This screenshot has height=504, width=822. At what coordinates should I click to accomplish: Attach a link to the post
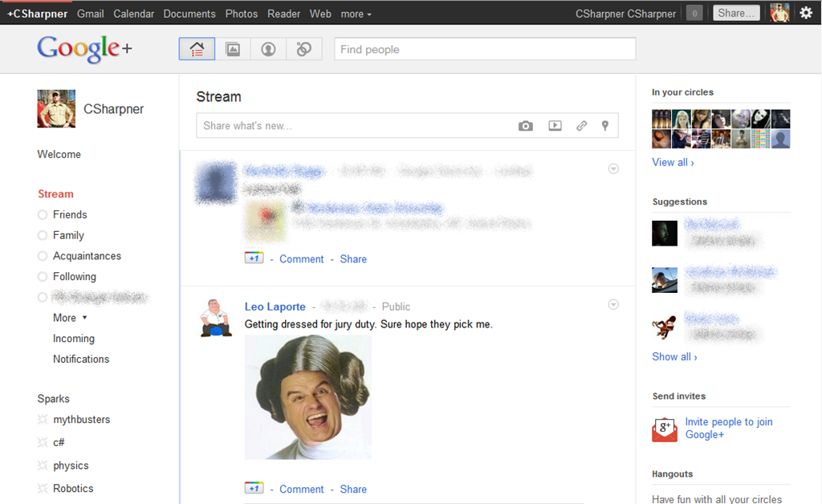click(x=581, y=126)
